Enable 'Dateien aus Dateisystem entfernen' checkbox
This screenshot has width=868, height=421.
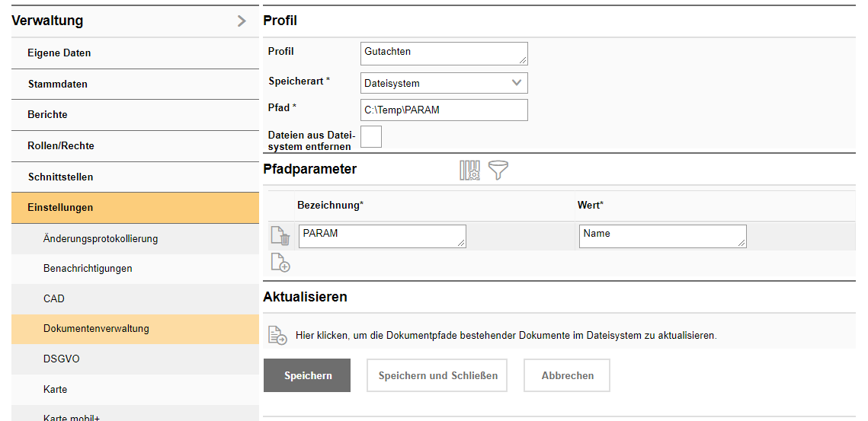[x=371, y=137]
